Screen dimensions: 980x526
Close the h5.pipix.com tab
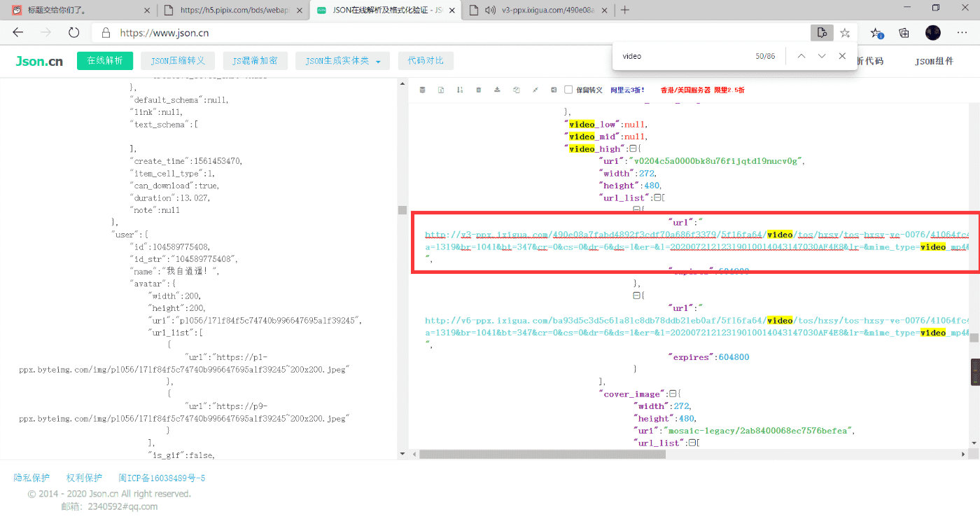click(x=298, y=10)
